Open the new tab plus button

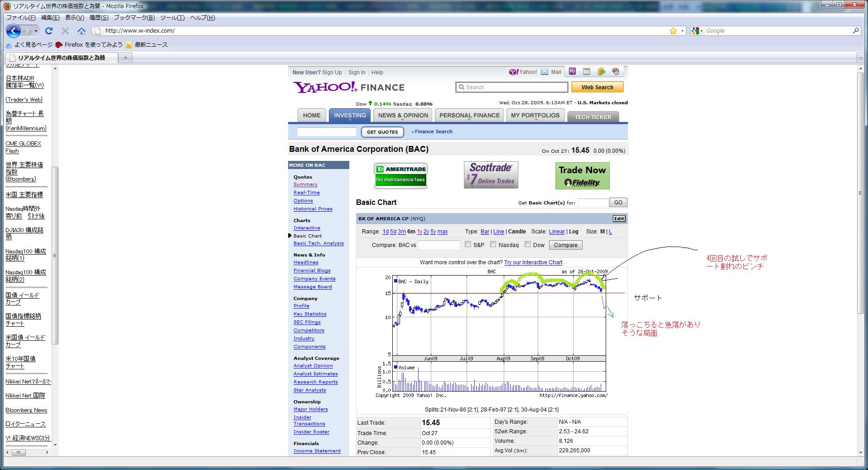[125, 58]
